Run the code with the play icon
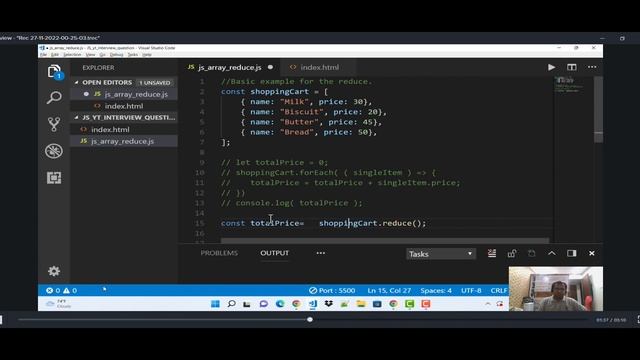 (551, 67)
